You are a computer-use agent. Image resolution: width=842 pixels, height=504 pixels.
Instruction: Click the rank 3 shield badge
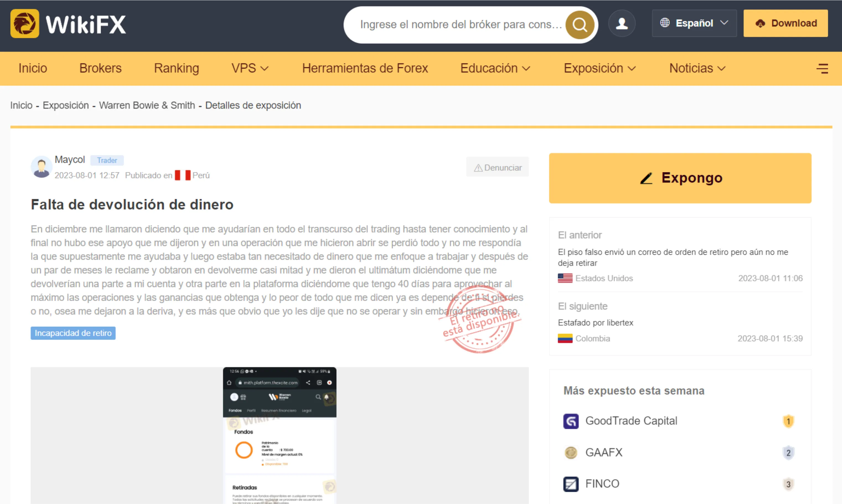click(x=788, y=484)
